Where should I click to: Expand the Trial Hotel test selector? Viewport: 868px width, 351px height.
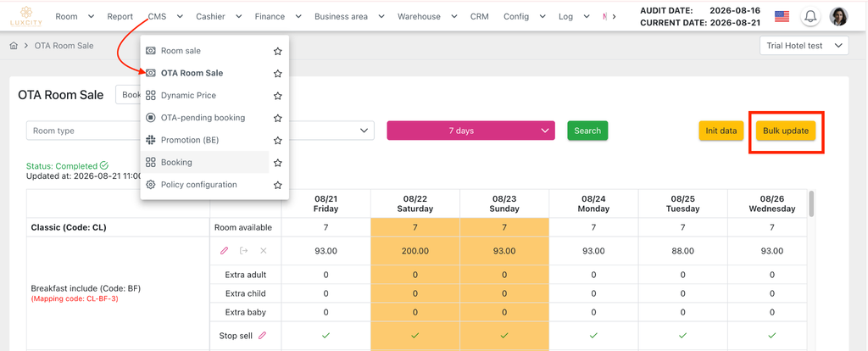[x=804, y=46]
